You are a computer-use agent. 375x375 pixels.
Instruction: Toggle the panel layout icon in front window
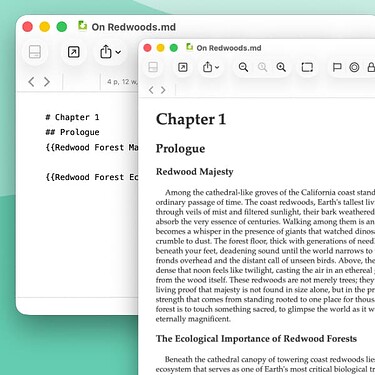(153, 67)
